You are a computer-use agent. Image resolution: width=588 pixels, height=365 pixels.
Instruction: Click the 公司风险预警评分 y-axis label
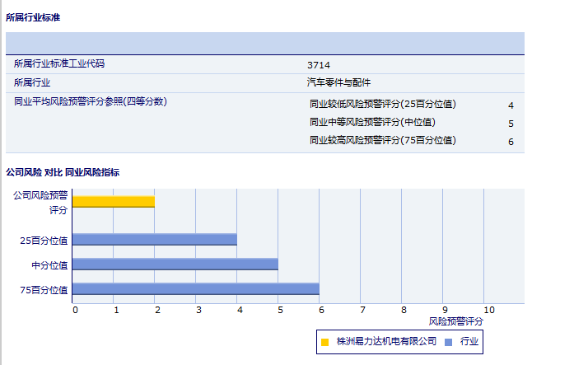tap(40, 203)
